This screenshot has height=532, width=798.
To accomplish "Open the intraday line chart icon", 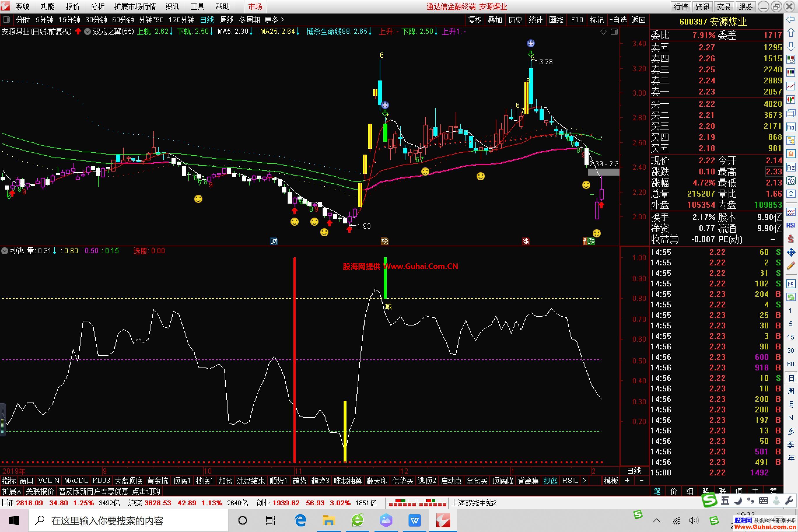I will pos(790,86).
